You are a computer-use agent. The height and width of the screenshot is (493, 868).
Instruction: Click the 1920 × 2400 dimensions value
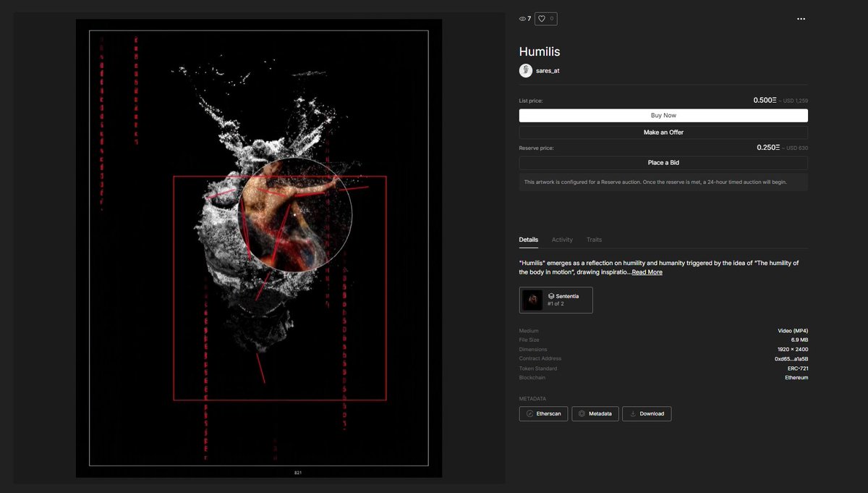tap(791, 350)
